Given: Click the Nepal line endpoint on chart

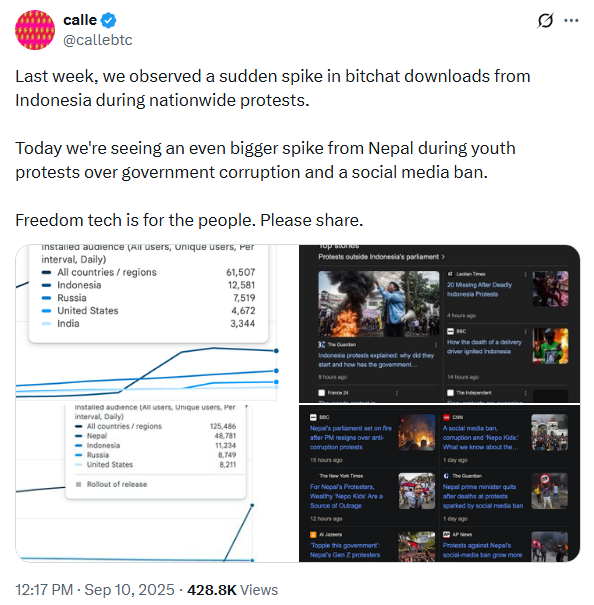Looking at the screenshot, I should 252,505.
